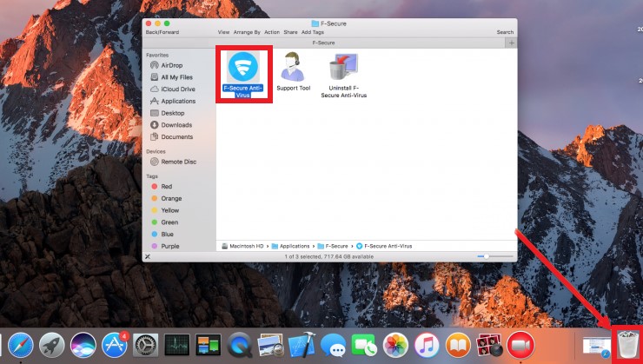The width and height of the screenshot is (643, 364).
Task: Open Photos app in Dock
Action: tap(395, 345)
